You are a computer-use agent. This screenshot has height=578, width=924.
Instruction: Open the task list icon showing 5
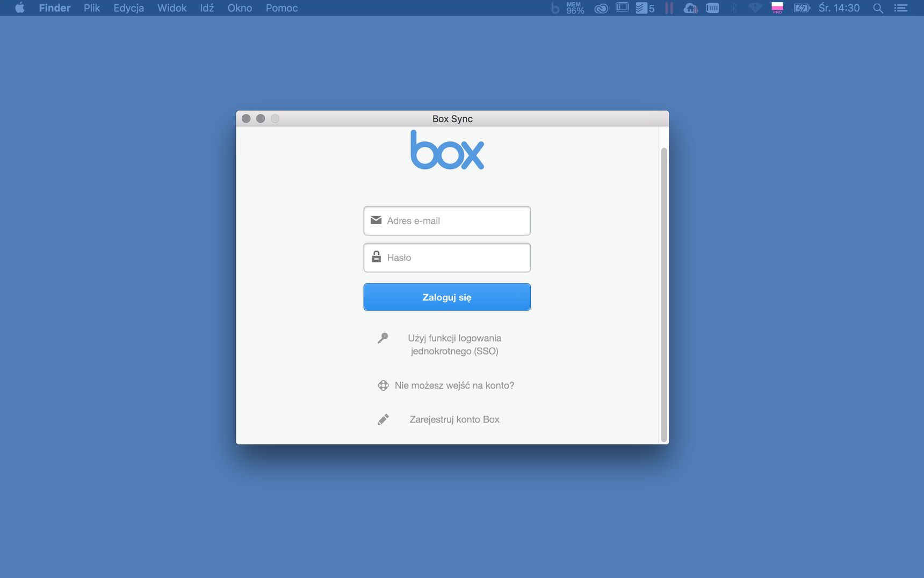click(645, 8)
